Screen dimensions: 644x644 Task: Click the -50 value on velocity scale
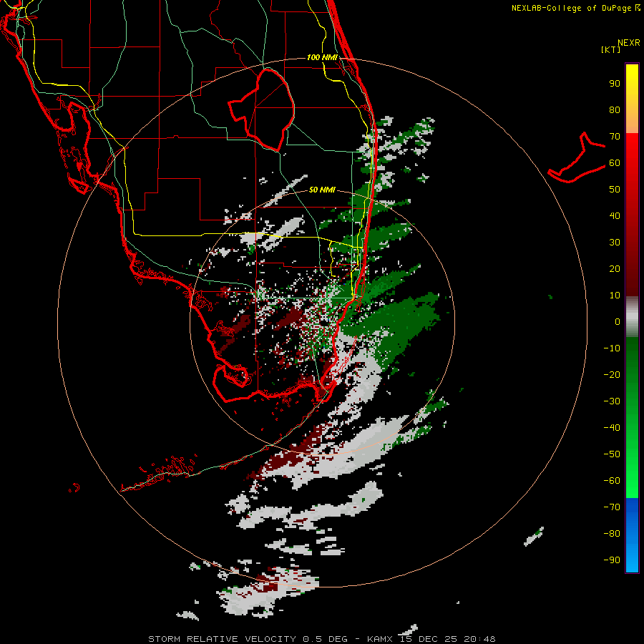(612, 454)
